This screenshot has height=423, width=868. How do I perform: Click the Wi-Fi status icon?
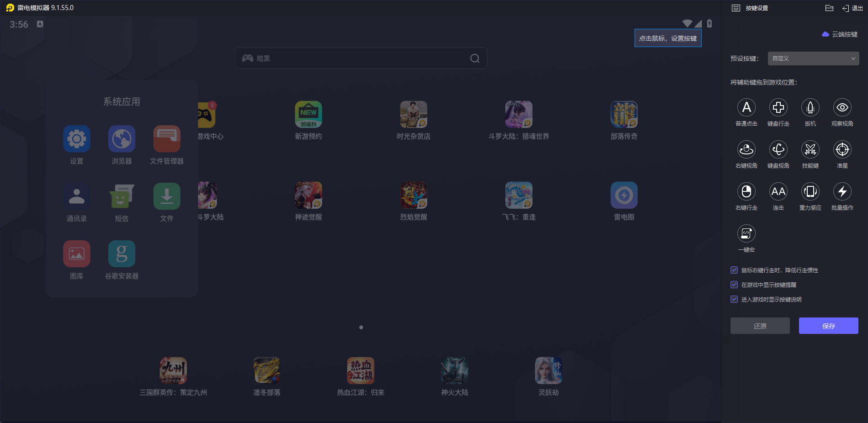coord(687,23)
